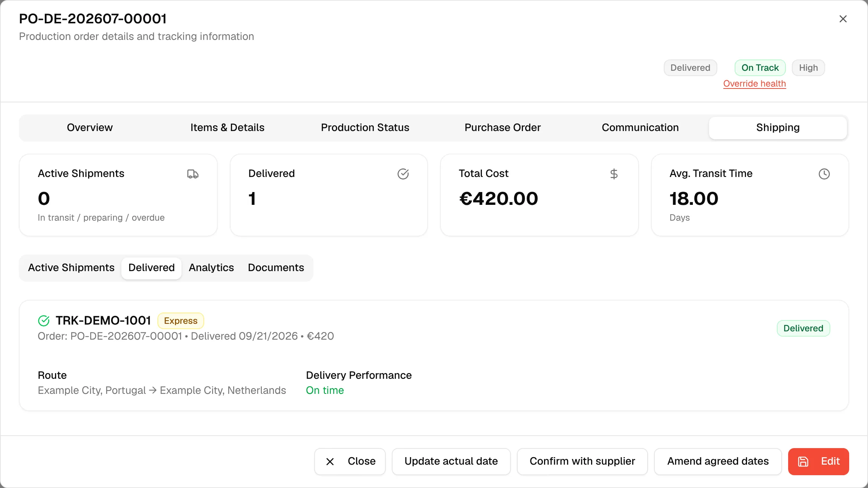The width and height of the screenshot is (868, 488).
Task: Click green check icon beside TRK-DEMO-1001
Action: coord(44,320)
